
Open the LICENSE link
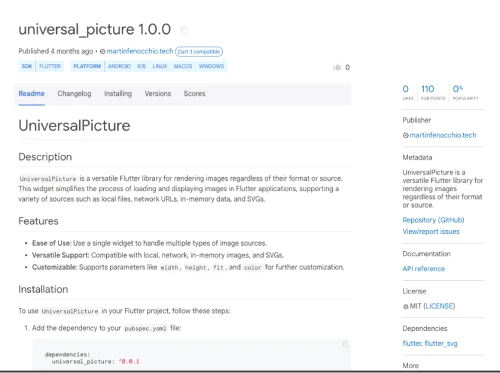[439, 306]
